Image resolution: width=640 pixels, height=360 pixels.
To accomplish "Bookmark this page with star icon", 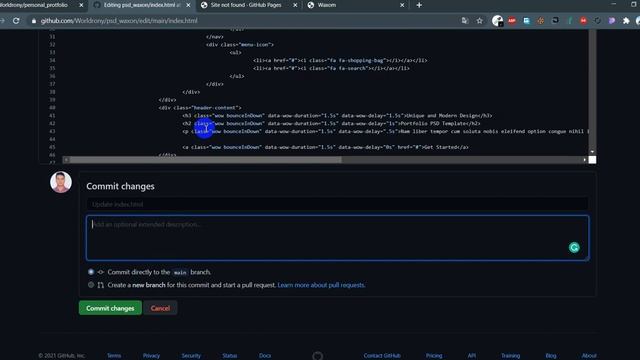I will (480, 20).
